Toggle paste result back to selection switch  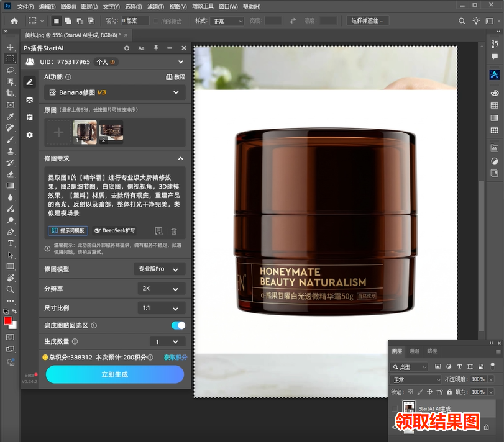click(x=178, y=325)
